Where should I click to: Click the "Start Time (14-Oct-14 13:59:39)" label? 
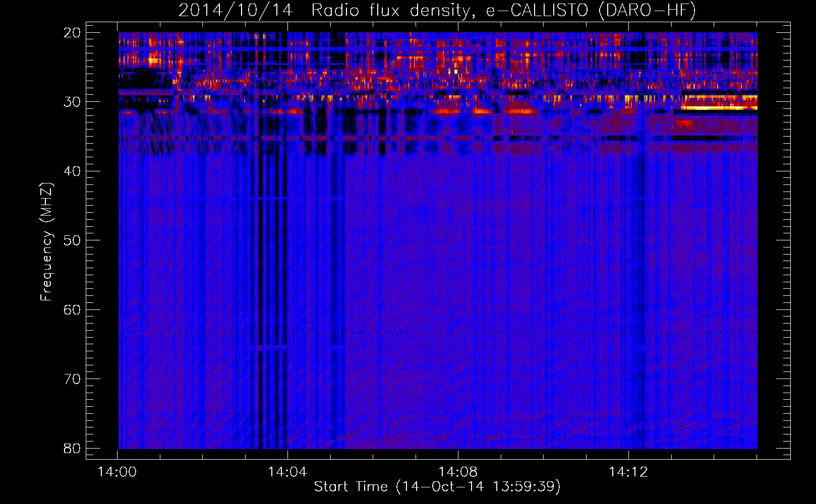pos(437,487)
